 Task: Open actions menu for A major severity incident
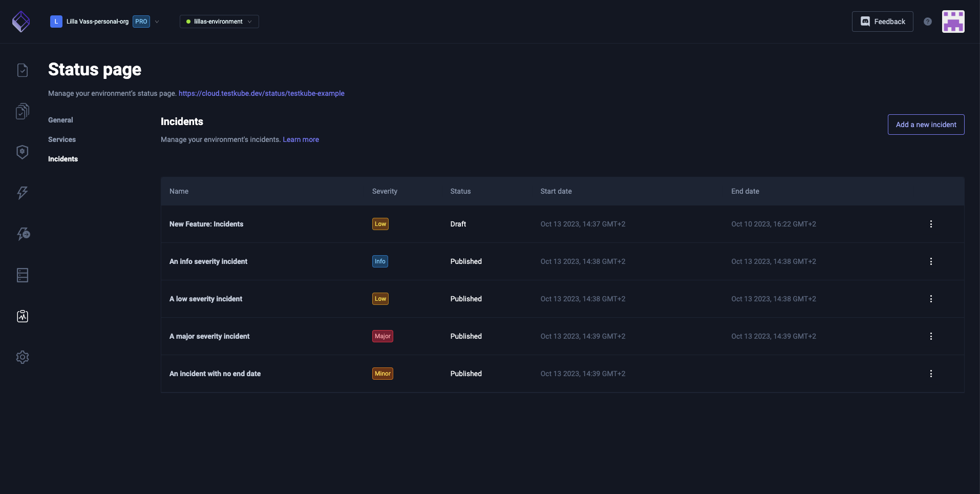pos(930,336)
